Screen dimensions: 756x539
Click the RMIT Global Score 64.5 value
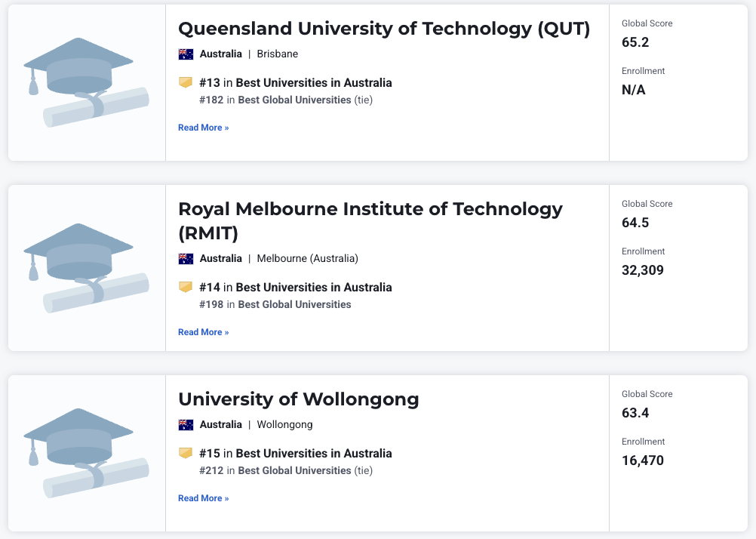coord(635,223)
